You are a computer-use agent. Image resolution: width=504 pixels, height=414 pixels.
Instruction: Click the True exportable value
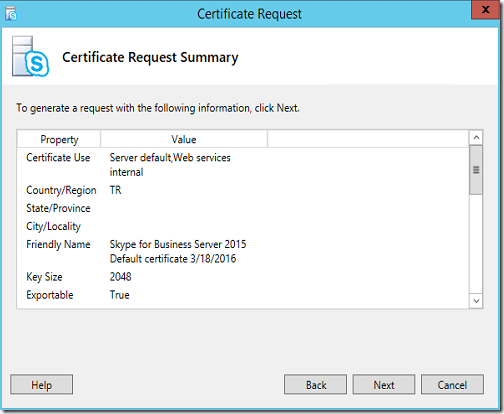click(120, 295)
